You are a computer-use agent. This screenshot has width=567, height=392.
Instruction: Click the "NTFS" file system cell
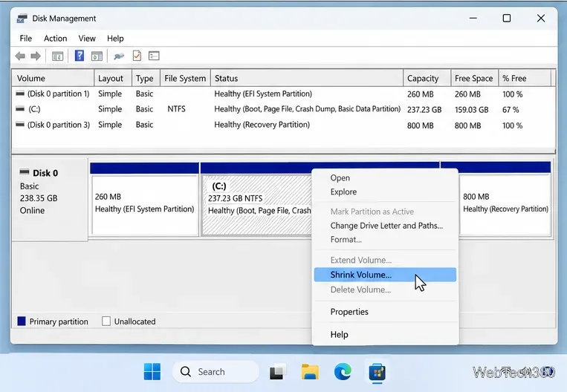point(176,109)
